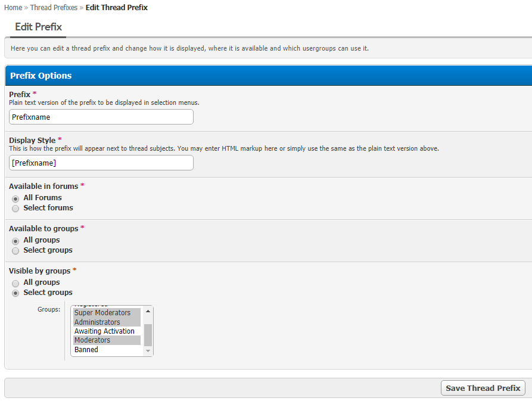Click the Home breadcrumb link

pyautogui.click(x=13, y=8)
